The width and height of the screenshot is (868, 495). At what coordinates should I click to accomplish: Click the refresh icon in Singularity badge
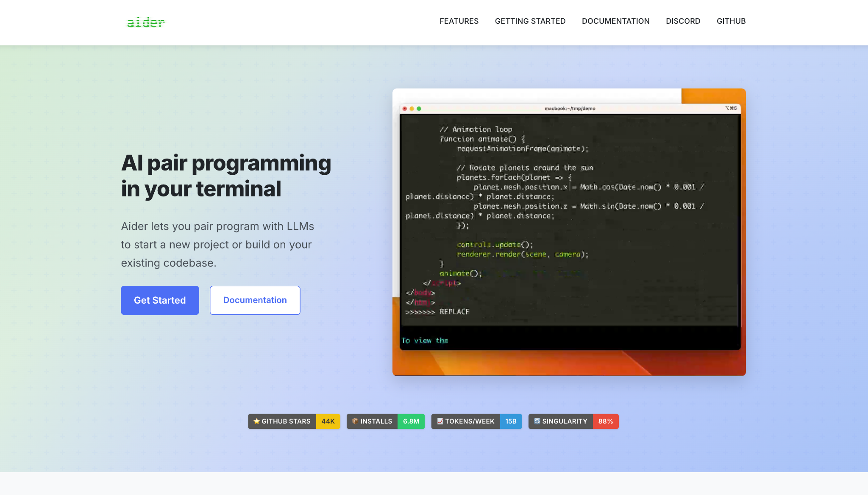(x=537, y=421)
